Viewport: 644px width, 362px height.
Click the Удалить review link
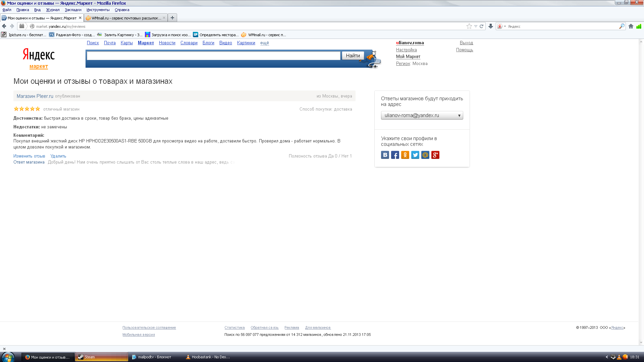click(x=58, y=156)
